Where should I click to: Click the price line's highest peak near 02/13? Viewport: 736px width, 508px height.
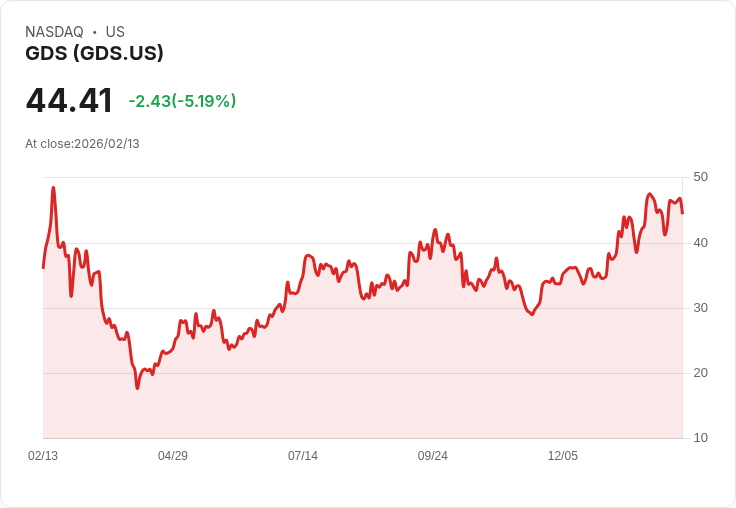(53, 188)
